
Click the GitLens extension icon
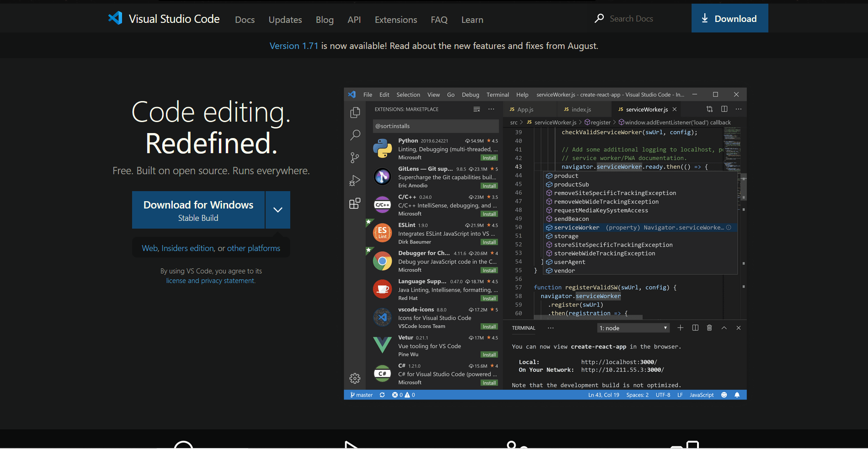pos(382,176)
